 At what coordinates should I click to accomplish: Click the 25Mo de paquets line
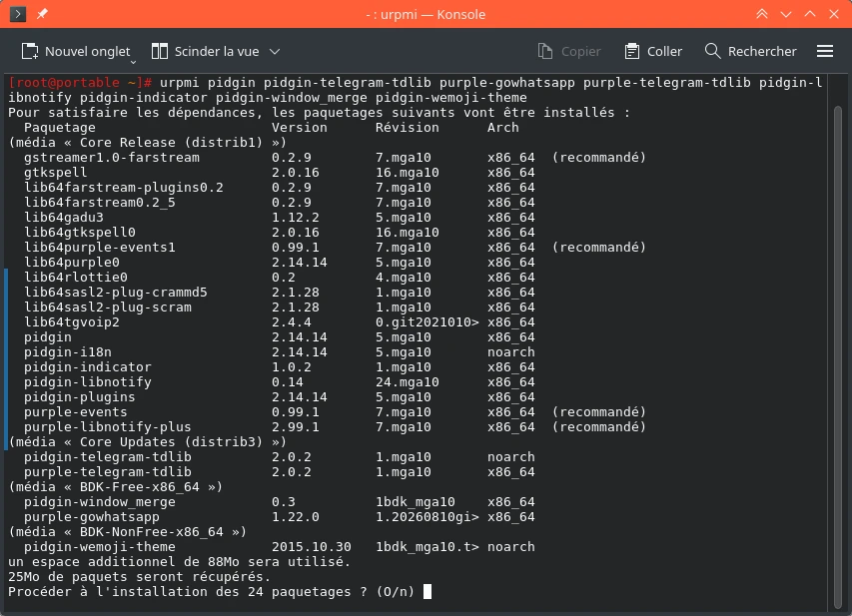pyautogui.click(x=139, y=577)
